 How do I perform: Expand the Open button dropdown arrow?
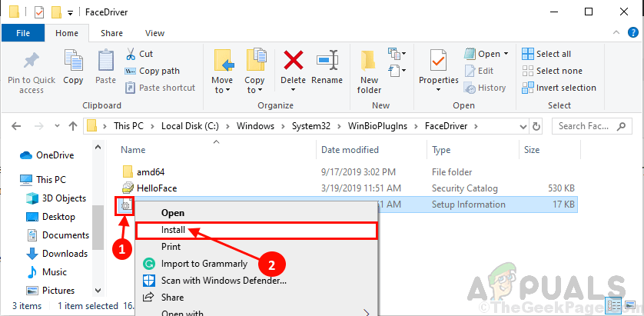point(506,54)
